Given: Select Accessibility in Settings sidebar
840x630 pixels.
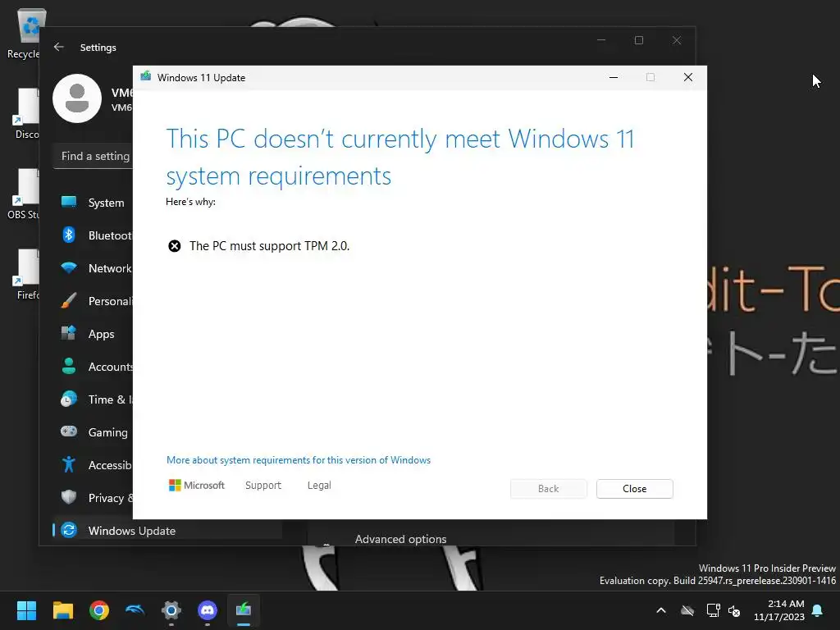Looking at the screenshot, I should click(x=94, y=464).
